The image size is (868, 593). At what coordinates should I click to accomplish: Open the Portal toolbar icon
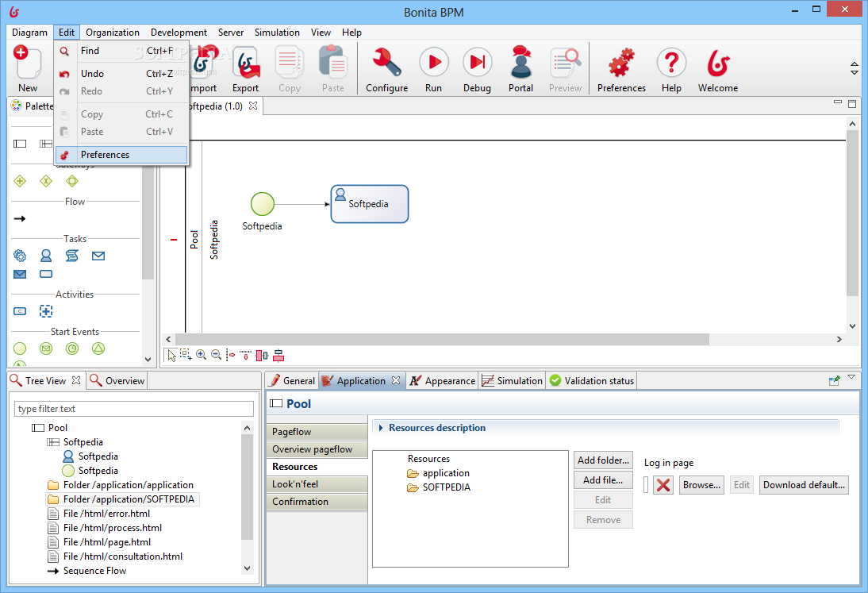click(x=521, y=68)
